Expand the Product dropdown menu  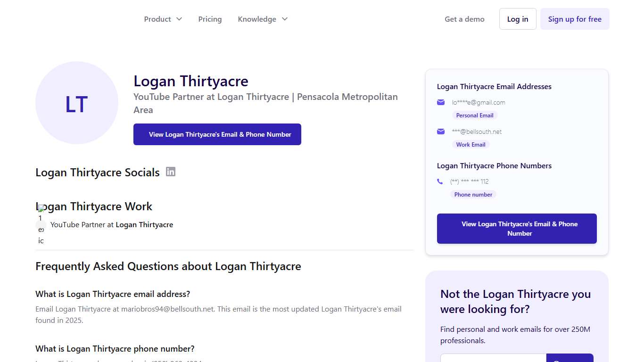pos(163,19)
